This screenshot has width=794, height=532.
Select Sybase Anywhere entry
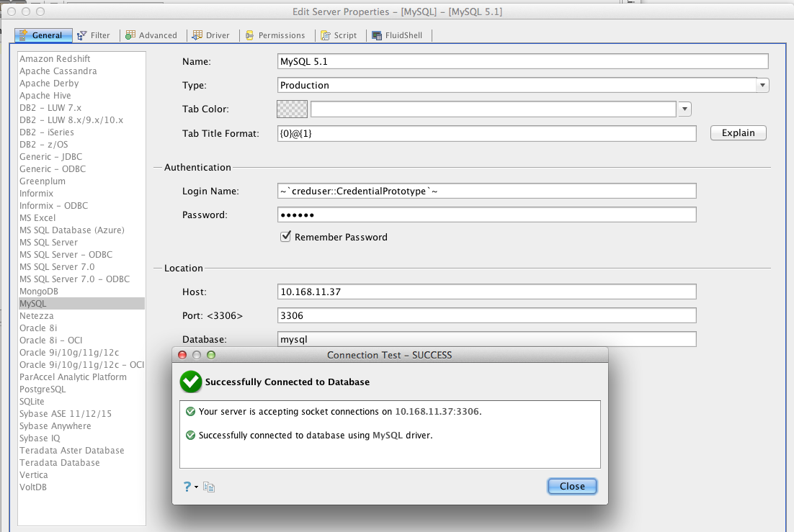tap(55, 425)
